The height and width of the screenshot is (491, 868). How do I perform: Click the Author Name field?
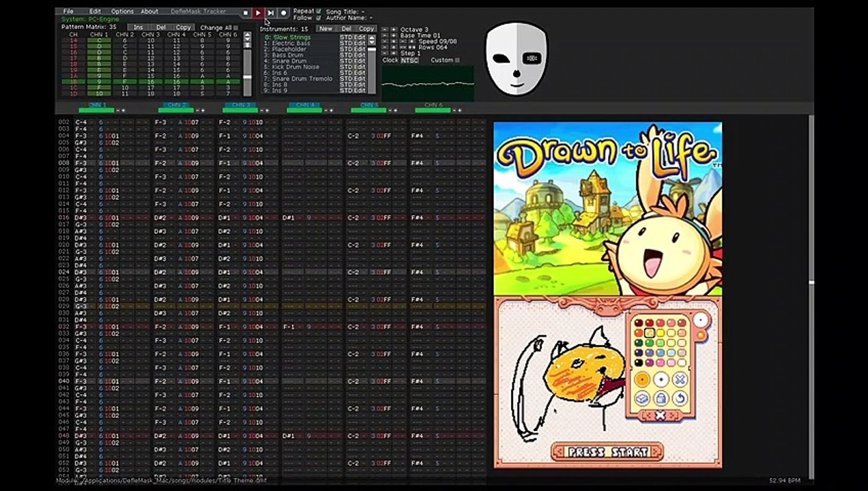tap(349, 18)
